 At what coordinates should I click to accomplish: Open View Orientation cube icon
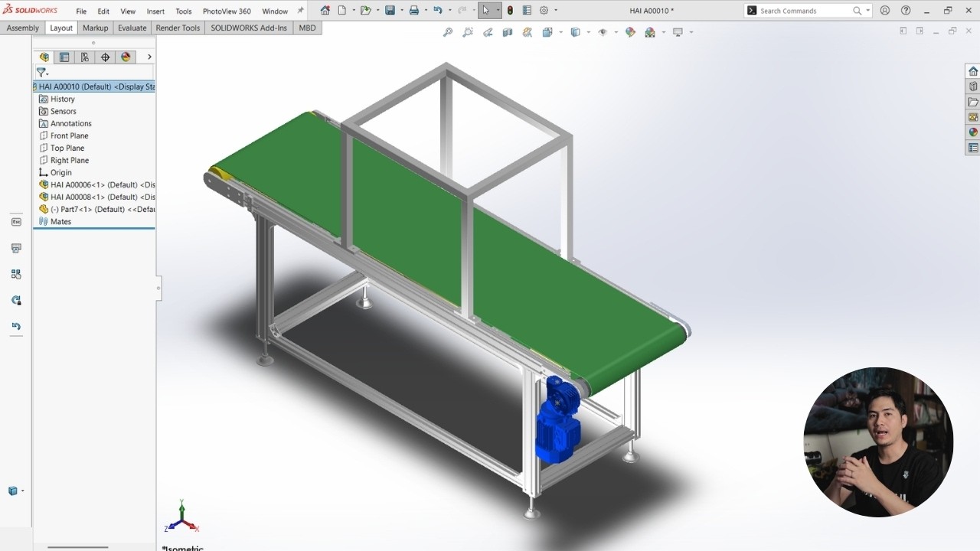(x=547, y=32)
